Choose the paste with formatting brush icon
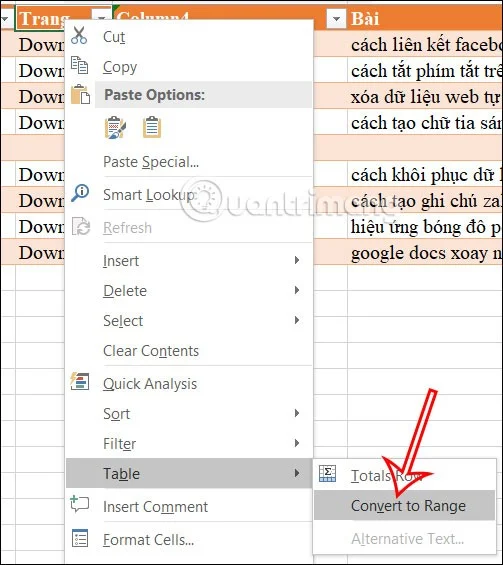Screen dimensions: 503x565 point(115,128)
